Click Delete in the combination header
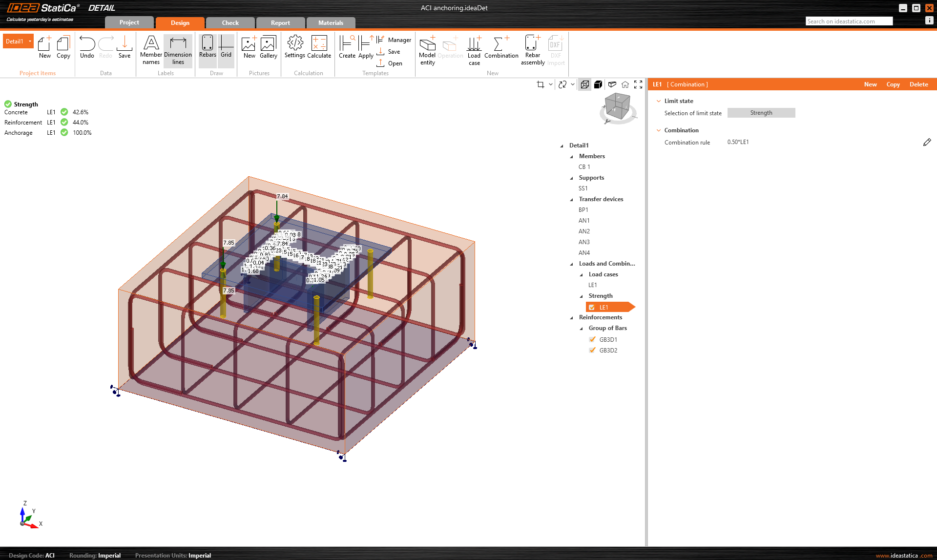Screen dimensions: 937x560 click(918, 84)
